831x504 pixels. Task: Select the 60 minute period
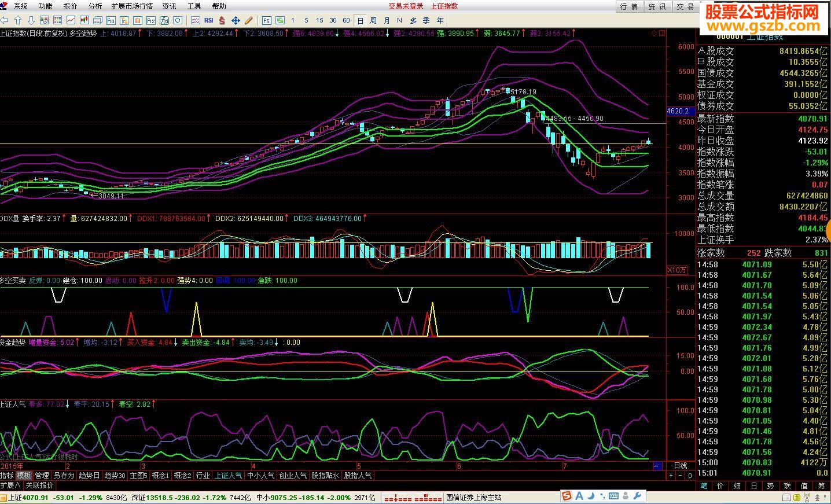[x=346, y=20]
